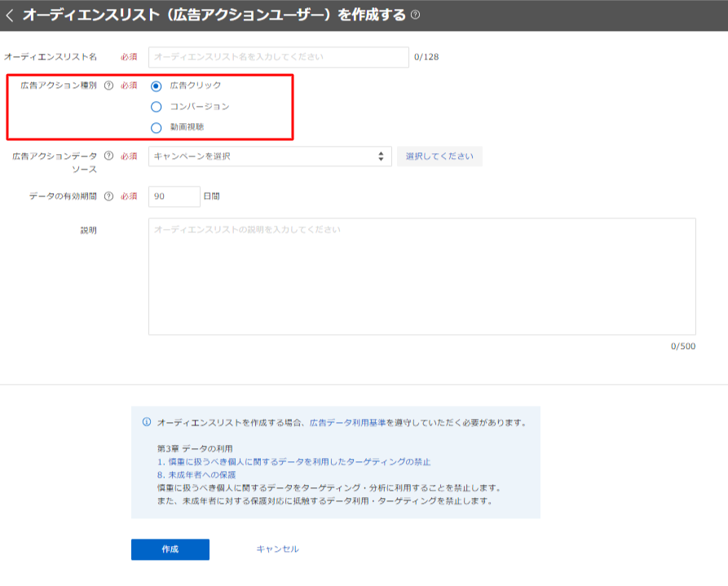Click the 説明 field label
Image resolution: width=728 pixels, height=586 pixels.
click(88, 231)
